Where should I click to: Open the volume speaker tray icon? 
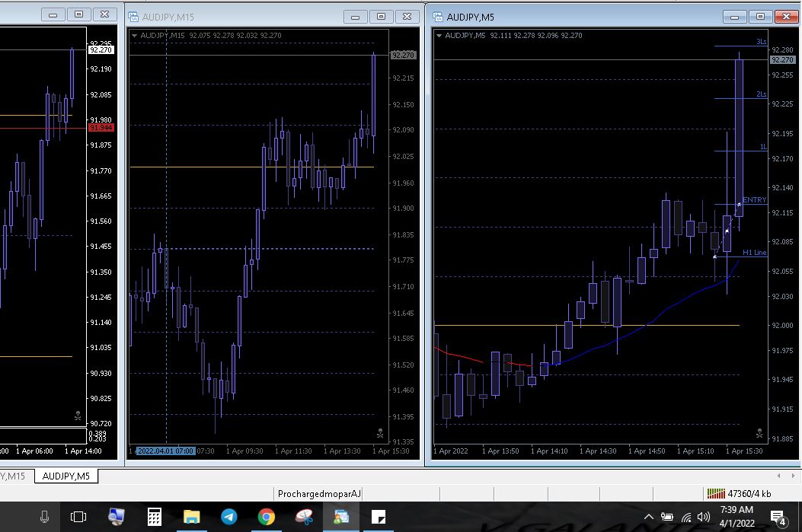(704, 517)
